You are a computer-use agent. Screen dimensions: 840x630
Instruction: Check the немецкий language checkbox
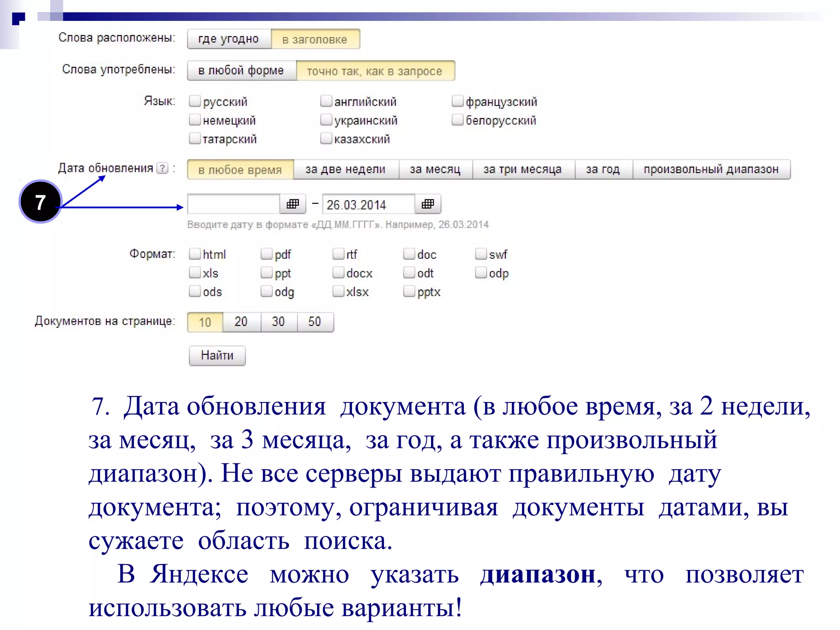coord(195,120)
